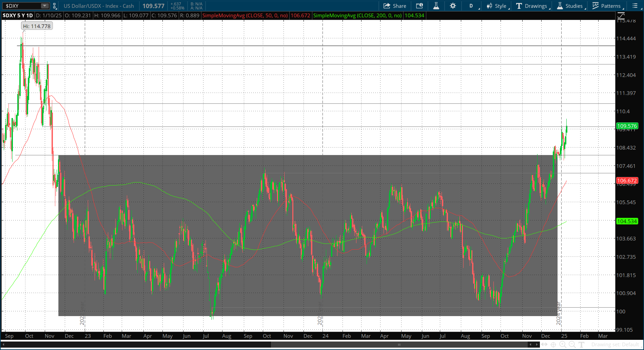The height and width of the screenshot is (350, 644).
Task: Click the 108.432 price axis label
Action: coord(626,148)
